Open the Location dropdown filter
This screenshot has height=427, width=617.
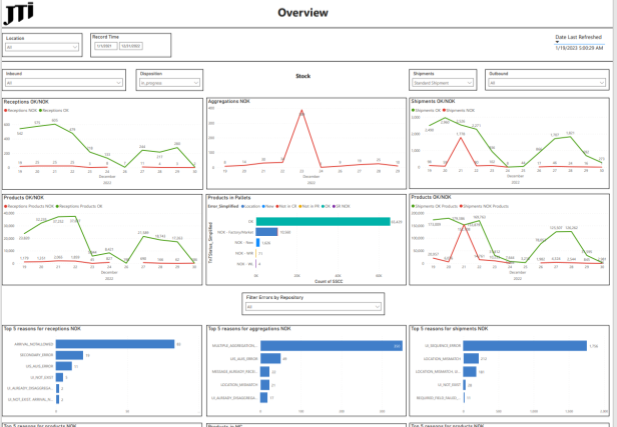42,47
